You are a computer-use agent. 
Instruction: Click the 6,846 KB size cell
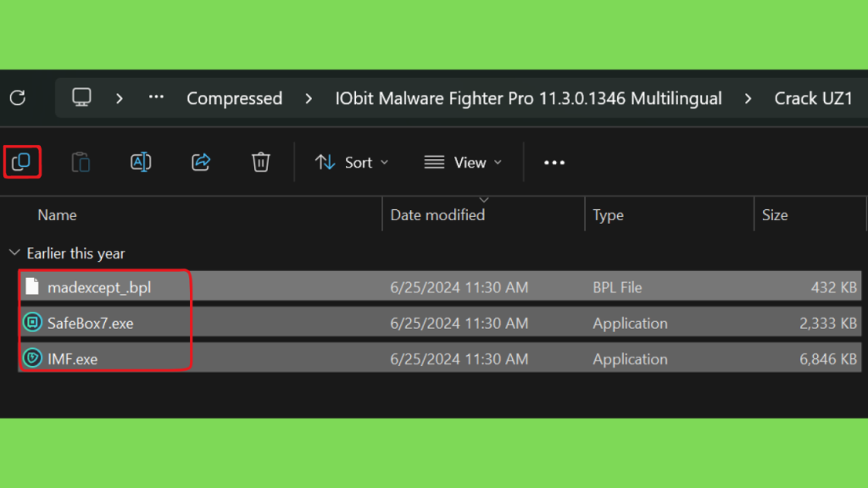coord(827,359)
